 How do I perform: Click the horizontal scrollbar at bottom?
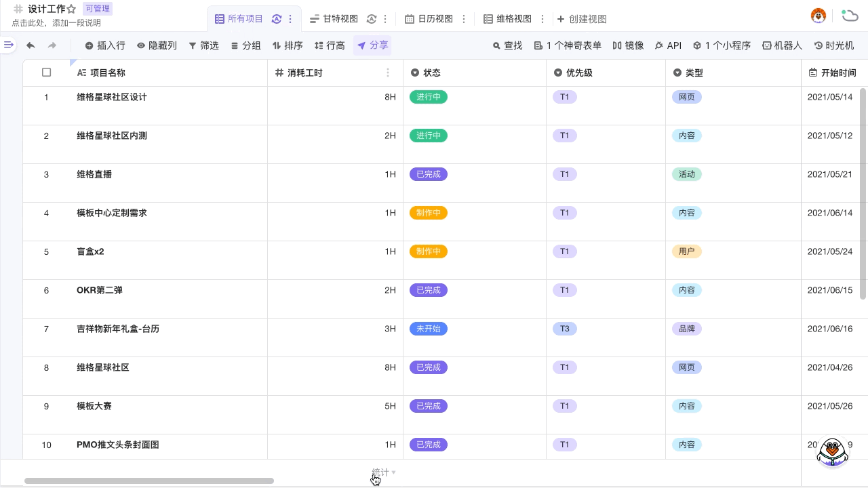149,481
